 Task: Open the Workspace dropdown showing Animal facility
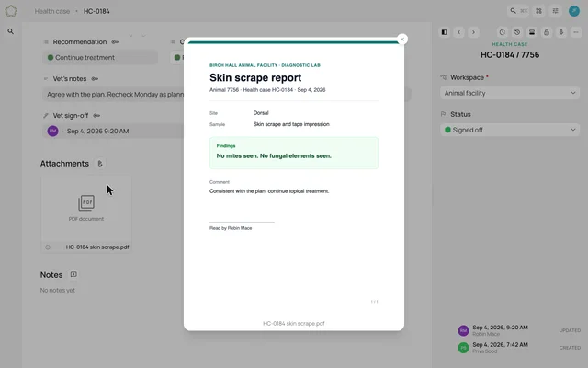(x=510, y=93)
